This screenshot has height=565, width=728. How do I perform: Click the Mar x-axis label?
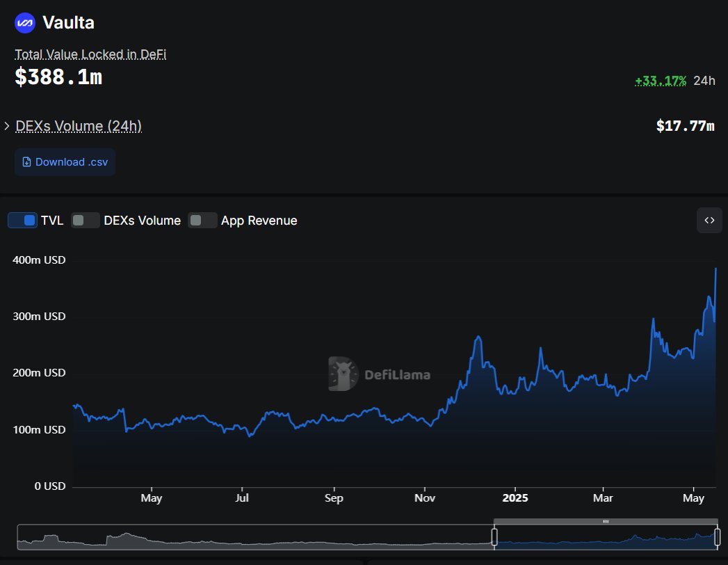tap(603, 498)
